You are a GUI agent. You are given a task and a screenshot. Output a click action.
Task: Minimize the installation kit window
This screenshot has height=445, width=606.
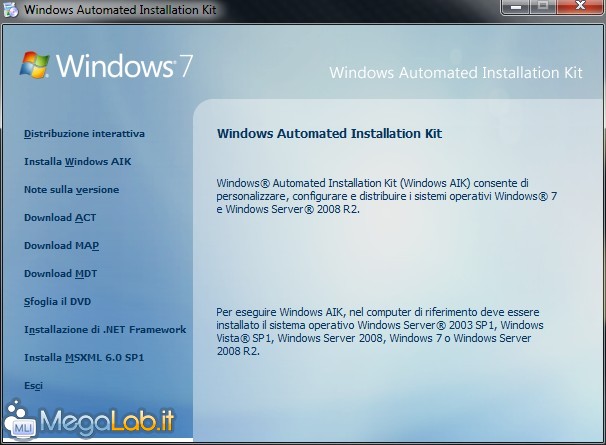pos(516,7)
